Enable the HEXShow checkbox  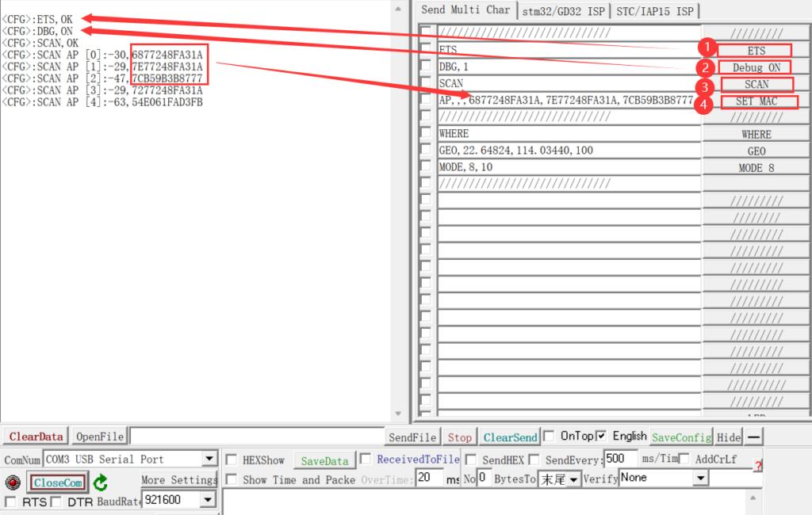click(x=232, y=460)
